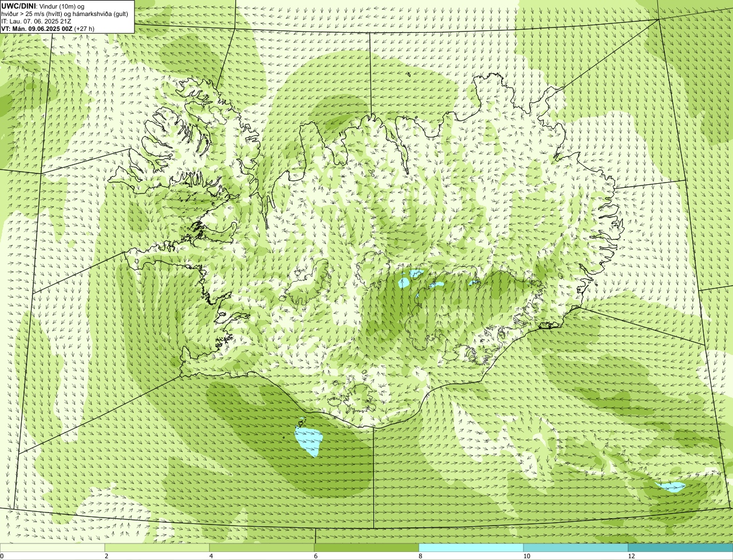Click the 6–8 m/s darker green legend segment
The image size is (733, 560).
[367, 547]
